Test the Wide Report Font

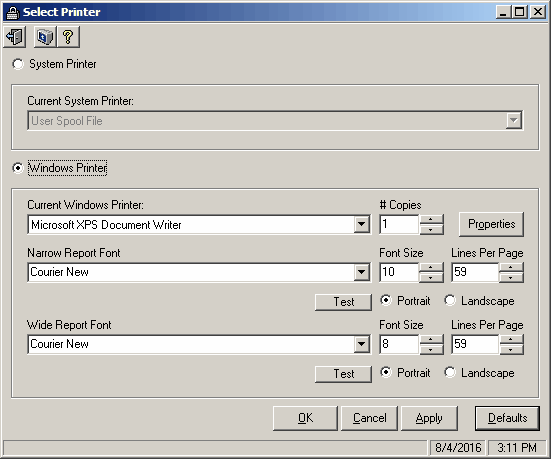coord(343,374)
